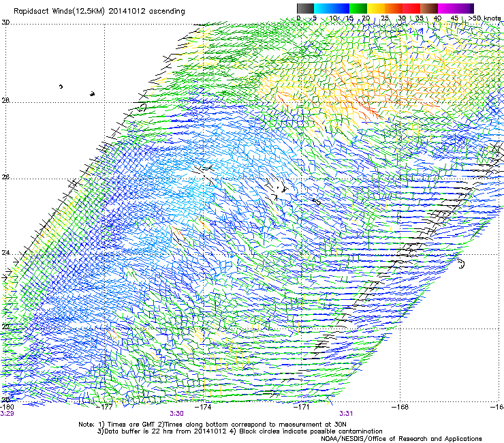Pick the yellow 20-25 knots legend segment
The height and width of the screenshot is (443, 504).
click(376, 8)
